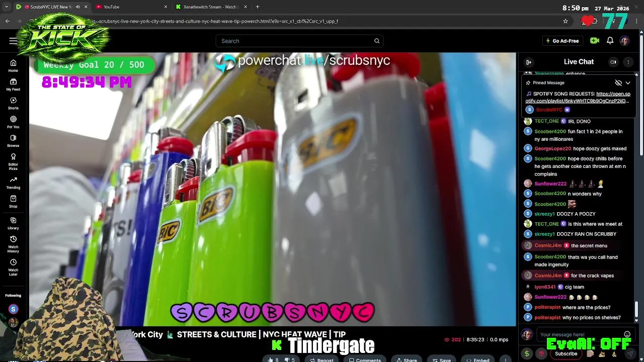Click the Go Ad-Free button

point(562,41)
